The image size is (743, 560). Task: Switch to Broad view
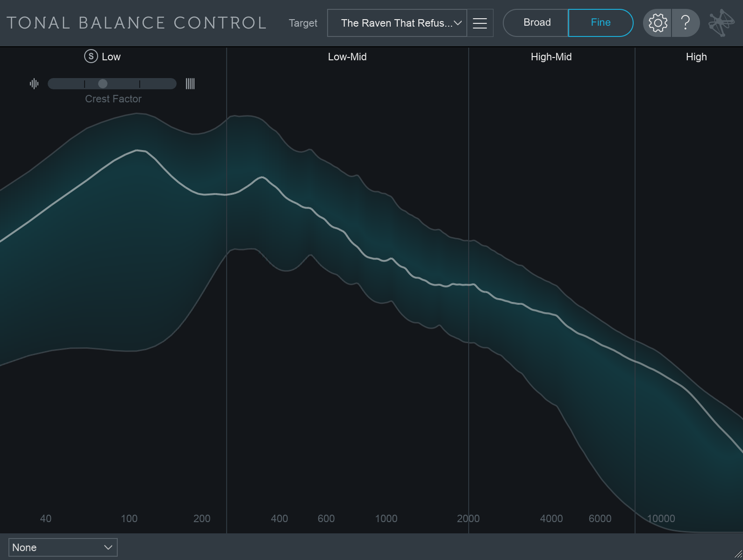pos(536,23)
